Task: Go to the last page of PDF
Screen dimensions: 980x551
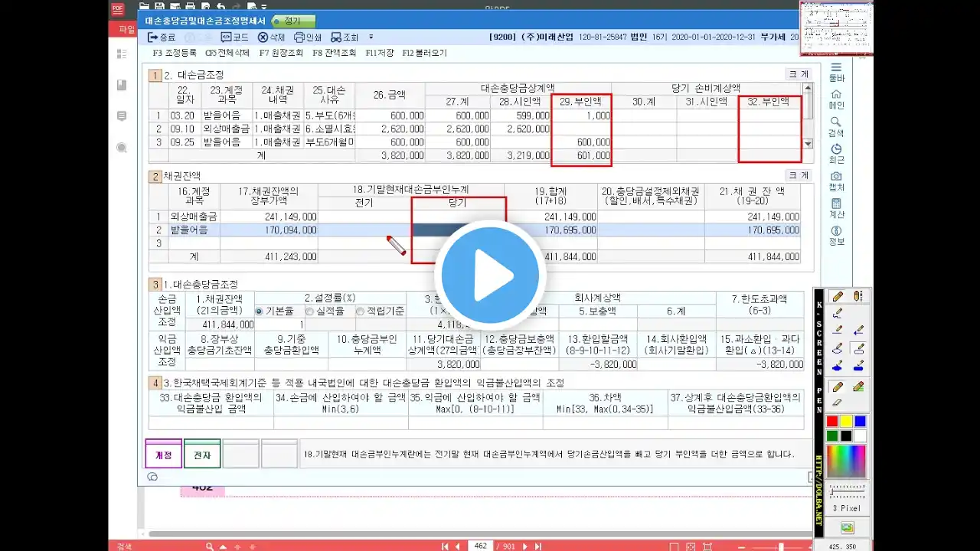Action: point(537,546)
